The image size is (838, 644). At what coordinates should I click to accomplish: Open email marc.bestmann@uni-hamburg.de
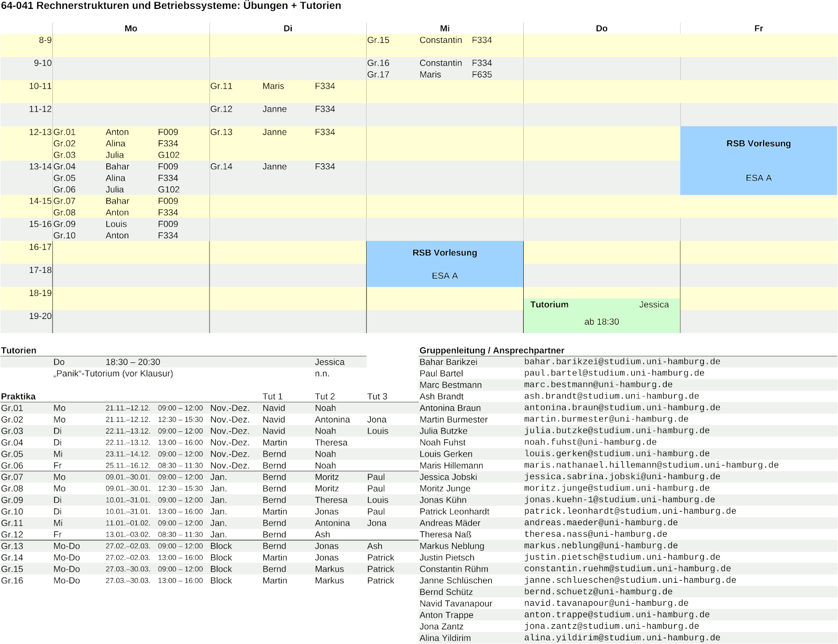[x=598, y=385]
